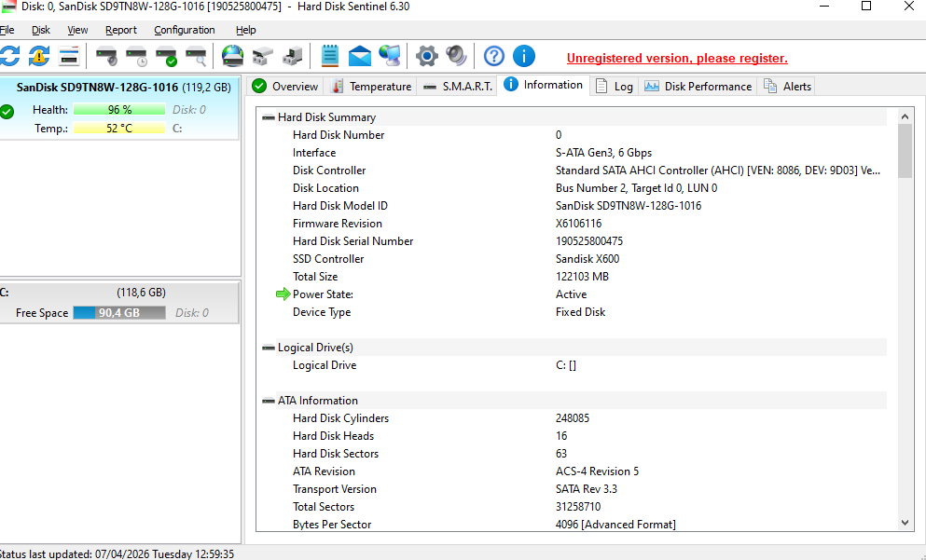Click the speaker sound icon
The height and width of the screenshot is (560, 926).
tap(456, 56)
